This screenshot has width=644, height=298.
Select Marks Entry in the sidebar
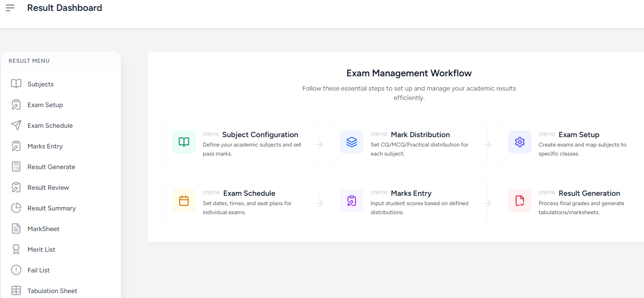pyautogui.click(x=45, y=146)
